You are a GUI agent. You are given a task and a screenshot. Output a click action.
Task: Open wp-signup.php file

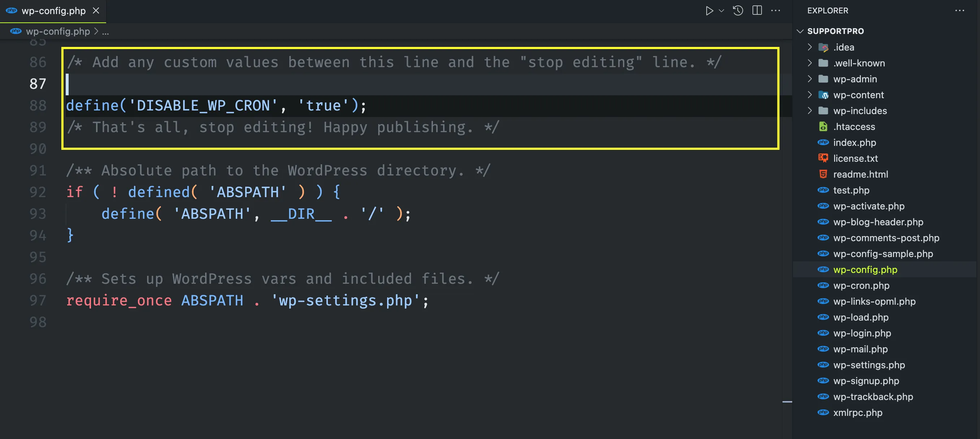pyautogui.click(x=866, y=381)
